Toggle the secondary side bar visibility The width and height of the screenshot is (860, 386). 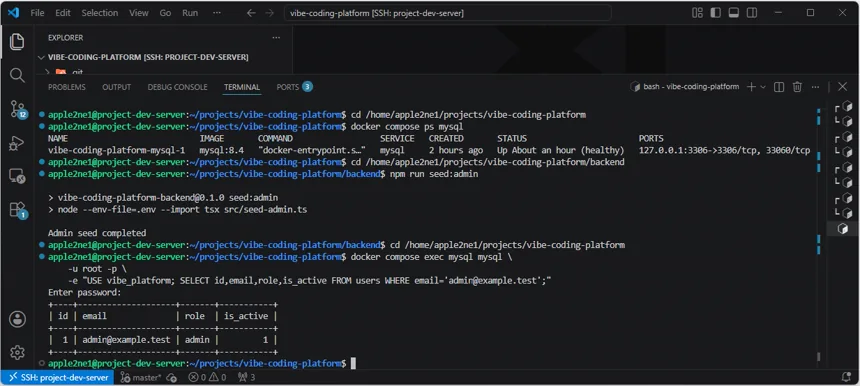click(x=752, y=13)
